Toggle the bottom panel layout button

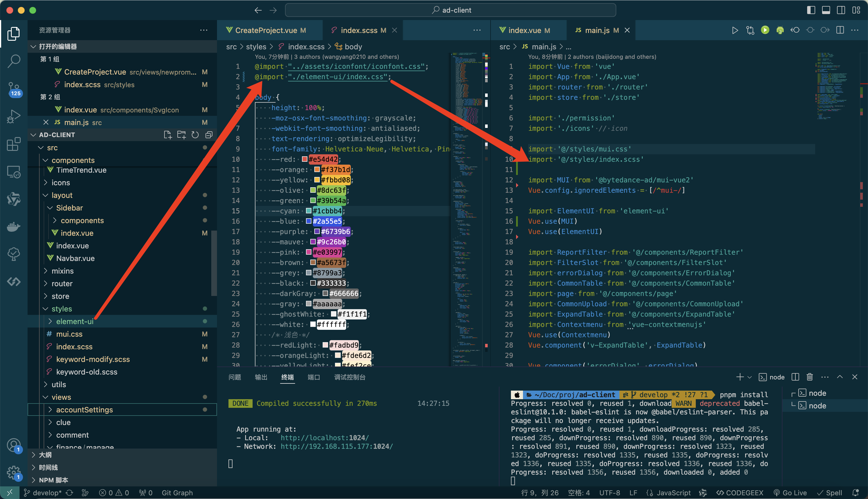826,10
